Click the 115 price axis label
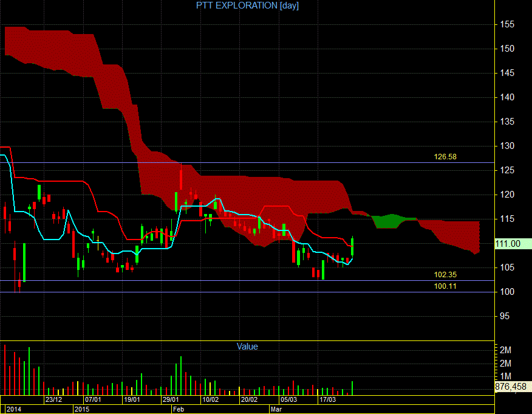 click(507, 219)
